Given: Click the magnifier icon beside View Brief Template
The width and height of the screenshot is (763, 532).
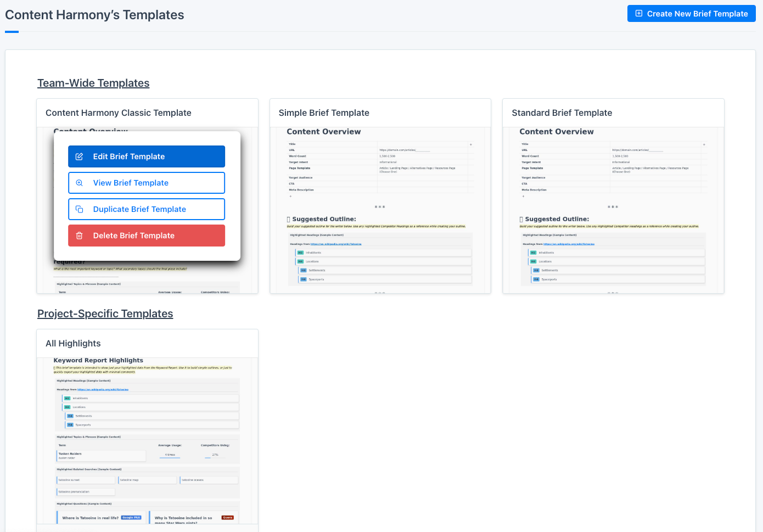Looking at the screenshot, I should pos(79,183).
